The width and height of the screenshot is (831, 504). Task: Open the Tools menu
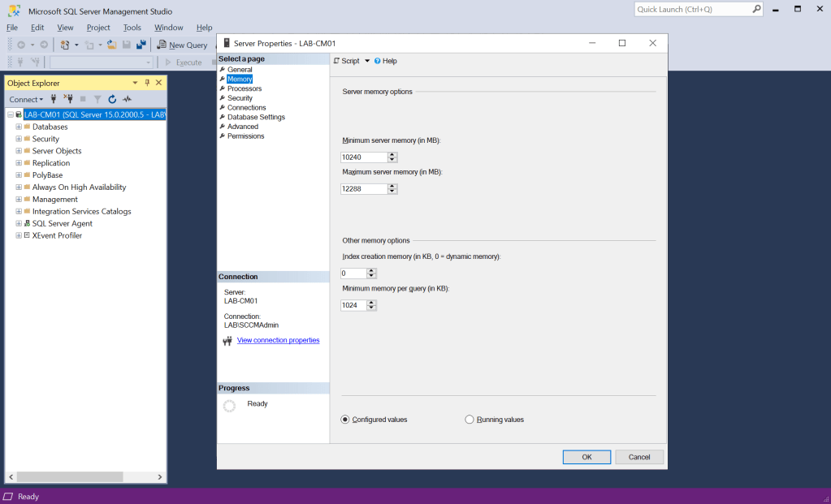(132, 28)
